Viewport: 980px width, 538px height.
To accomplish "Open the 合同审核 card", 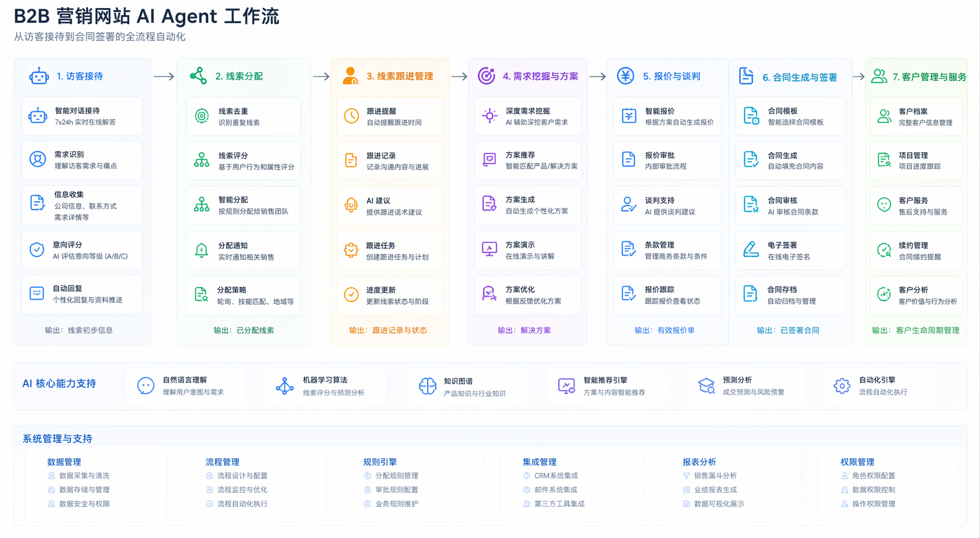I will tap(791, 206).
